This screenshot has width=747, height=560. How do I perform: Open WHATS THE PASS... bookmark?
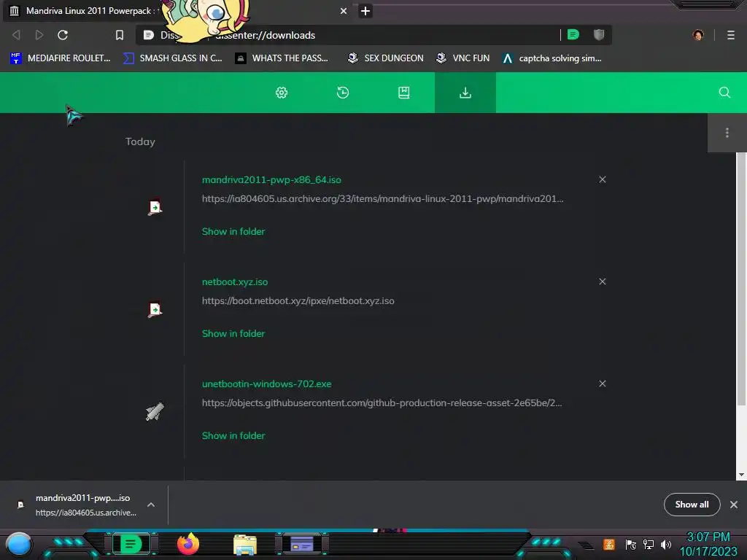coord(282,58)
